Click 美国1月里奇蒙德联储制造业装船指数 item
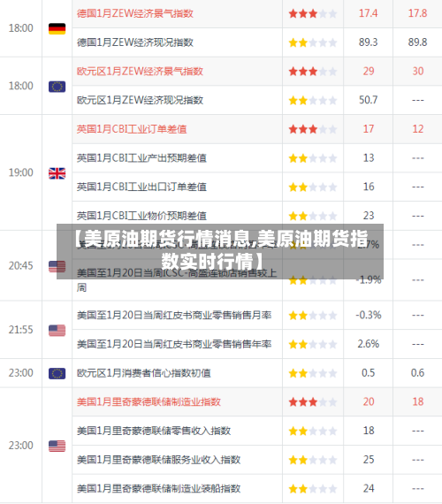The image size is (442, 504). pyautogui.click(x=158, y=489)
